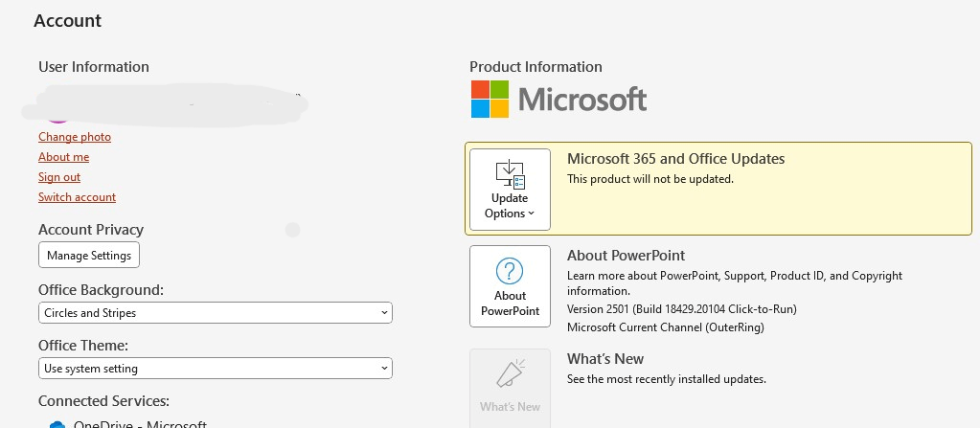Image resolution: width=980 pixels, height=428 pixels.
Task: Open the Update Options download icon
Action: [x=510, y=174]
